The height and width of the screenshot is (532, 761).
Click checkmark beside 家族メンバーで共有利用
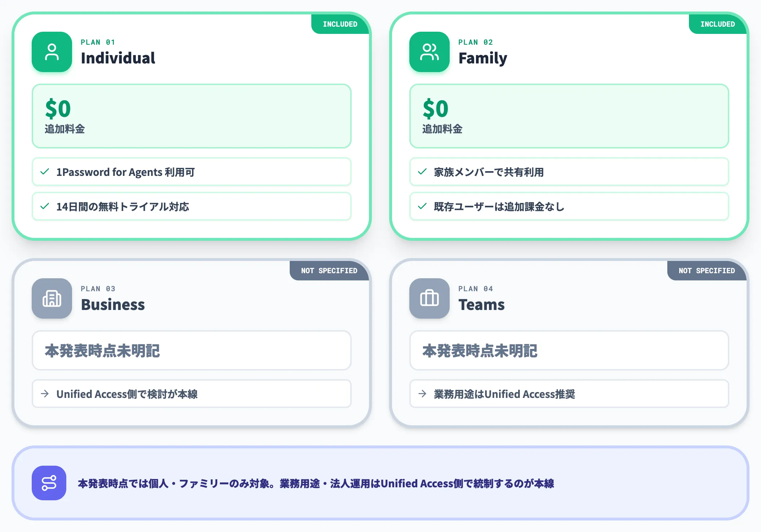click(422, 172)
